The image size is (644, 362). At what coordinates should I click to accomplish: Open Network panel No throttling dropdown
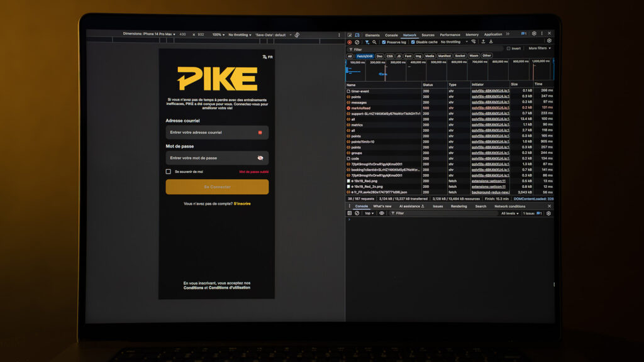454,42
